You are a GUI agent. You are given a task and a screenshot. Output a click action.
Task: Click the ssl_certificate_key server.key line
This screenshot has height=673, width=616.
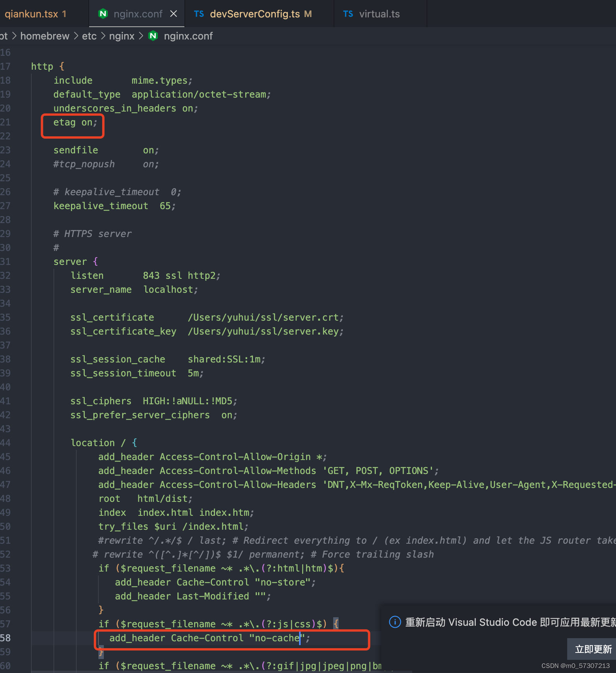(x=207, y=331)
